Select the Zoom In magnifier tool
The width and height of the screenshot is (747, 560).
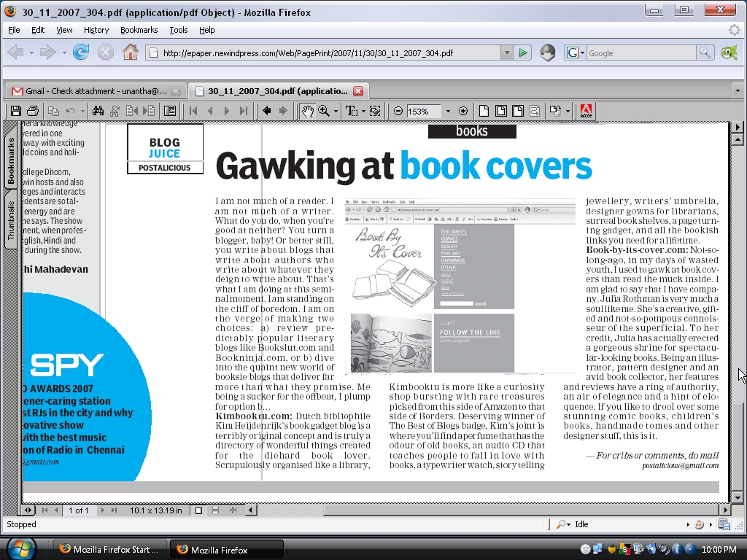click(x=323, y=111)
